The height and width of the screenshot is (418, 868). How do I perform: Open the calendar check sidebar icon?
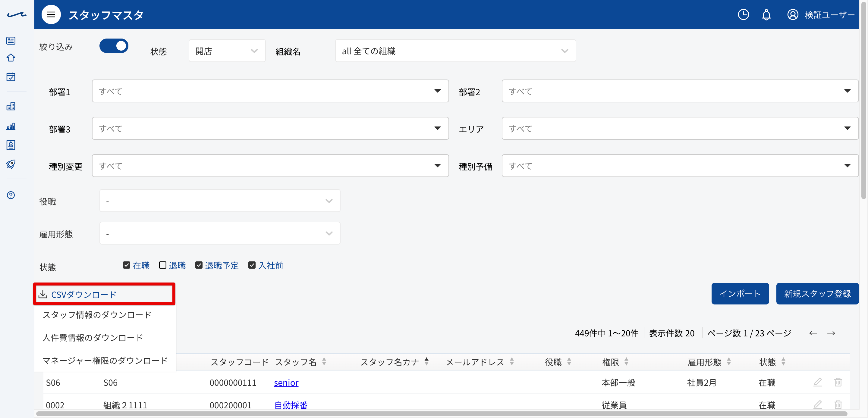point(11,77)
